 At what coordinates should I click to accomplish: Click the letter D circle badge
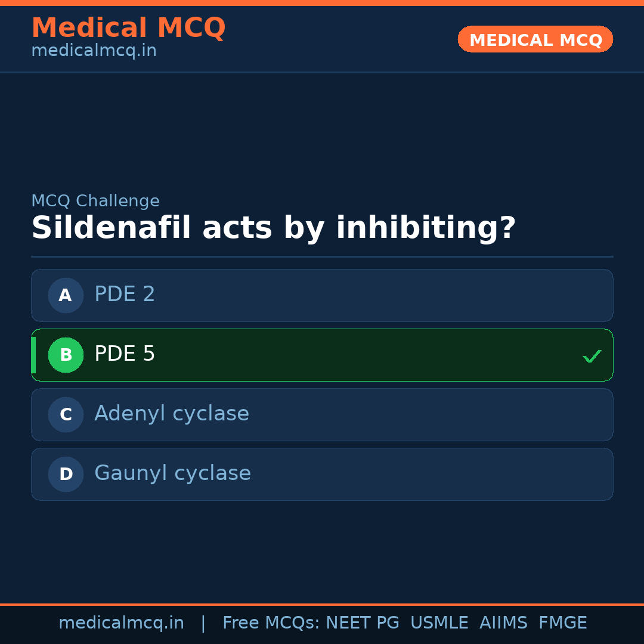click(66, 474)
